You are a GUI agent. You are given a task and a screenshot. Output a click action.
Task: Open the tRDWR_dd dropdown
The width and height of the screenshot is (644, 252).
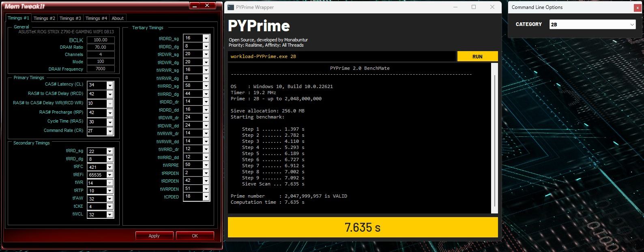point(206,125)
